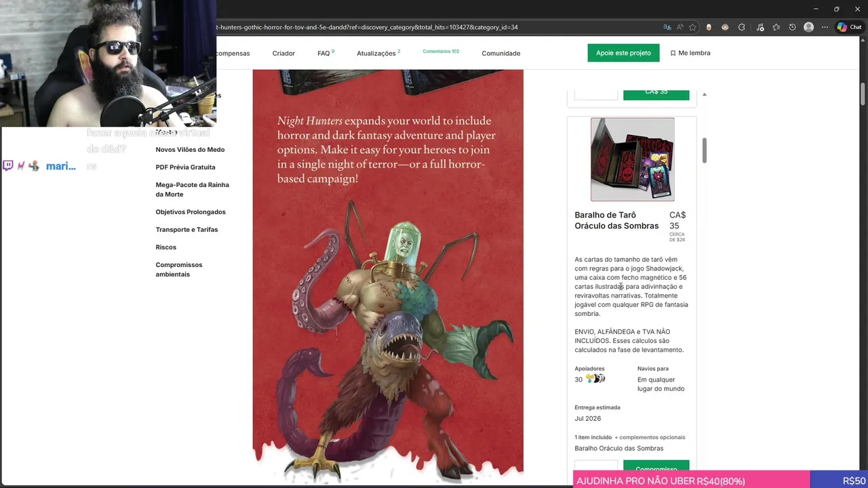868x488 pixels.
Task: Click the Jul 2026 delivery date text
Action: [x=588, y=418]
